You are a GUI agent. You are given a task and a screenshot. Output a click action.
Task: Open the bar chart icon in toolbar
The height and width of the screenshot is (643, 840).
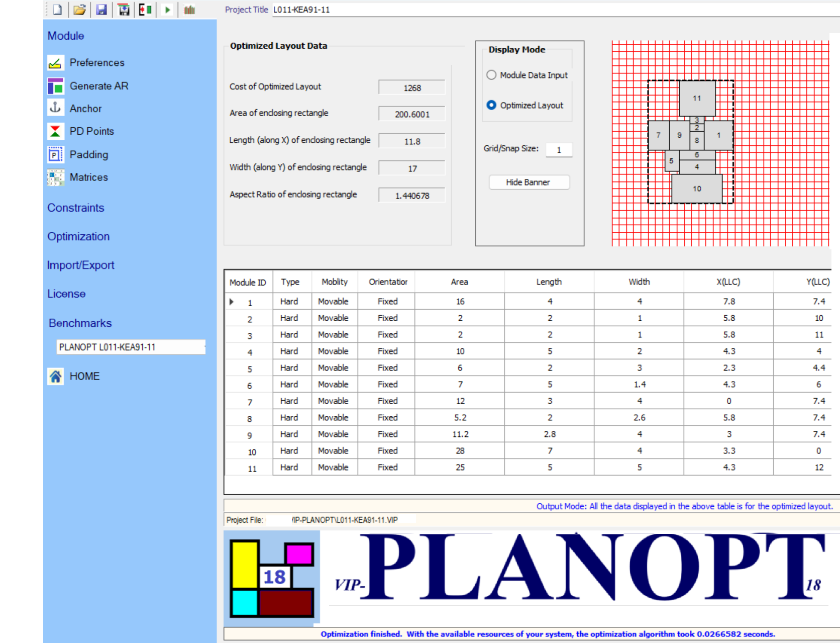click(189, 10)
